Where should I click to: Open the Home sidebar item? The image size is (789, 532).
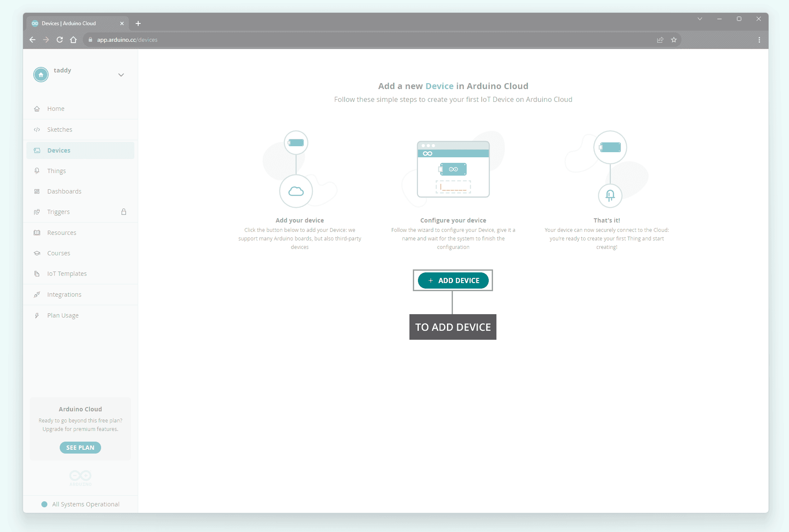56,109
